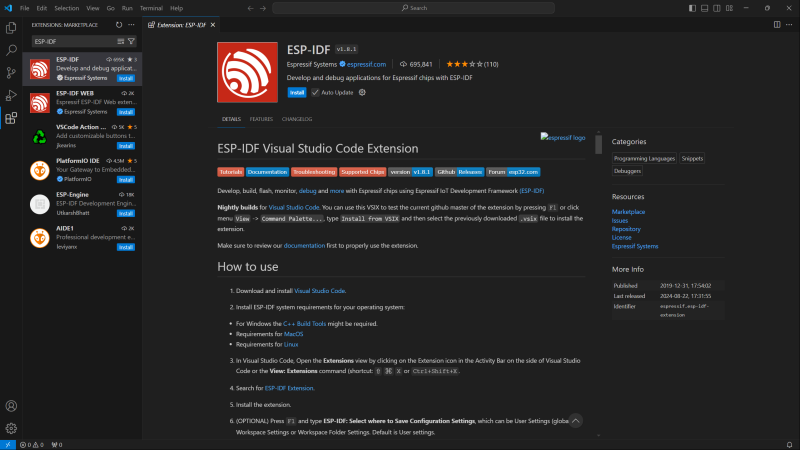The width and height of the screenshot is (800, 450).
Task: Open the Tutorials badge
Action: [x=231, y=172]
